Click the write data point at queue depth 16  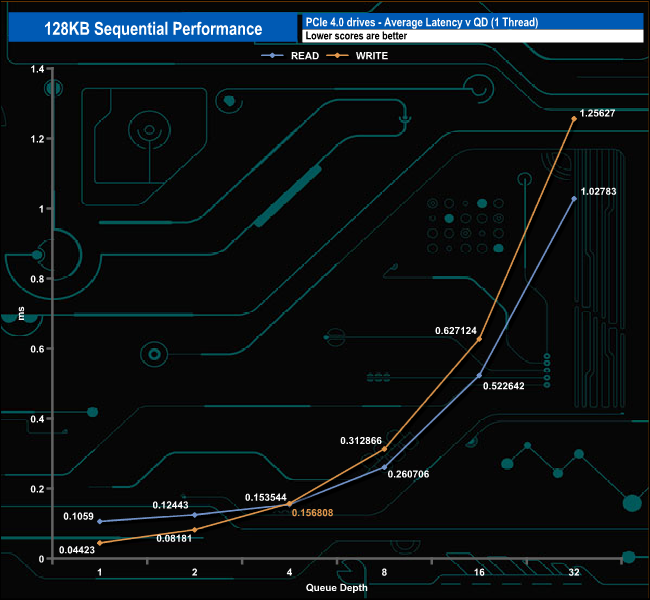480,339
